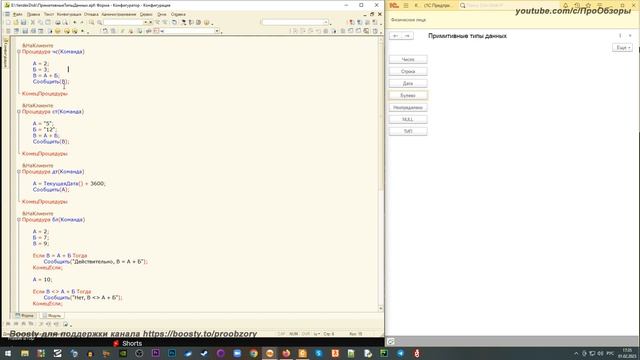Open the Сервис menu
Screen dimensions: 640x360
pos(146,14)
